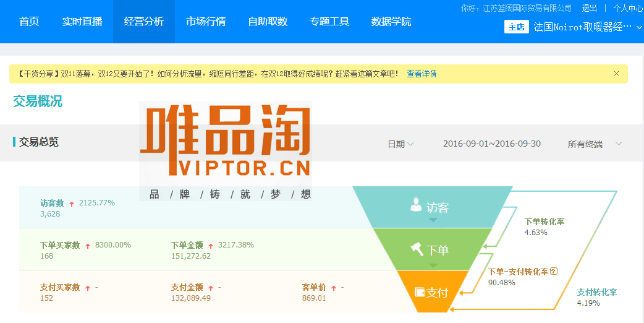
Task: Click the wallet icon in 支付 funnel stage
Action: (420, 291)
